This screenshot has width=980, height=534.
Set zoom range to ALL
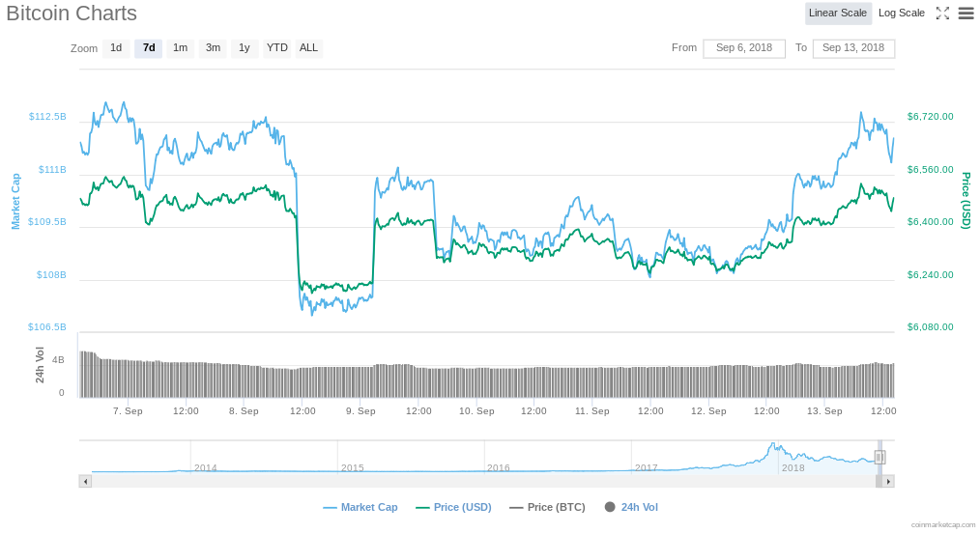[x=308, y=48]
